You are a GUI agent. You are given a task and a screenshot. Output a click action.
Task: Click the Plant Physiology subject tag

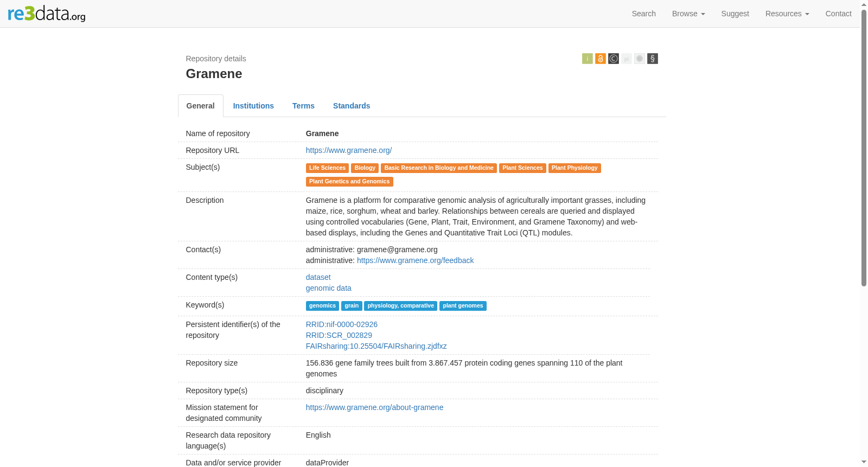(575, 168)
